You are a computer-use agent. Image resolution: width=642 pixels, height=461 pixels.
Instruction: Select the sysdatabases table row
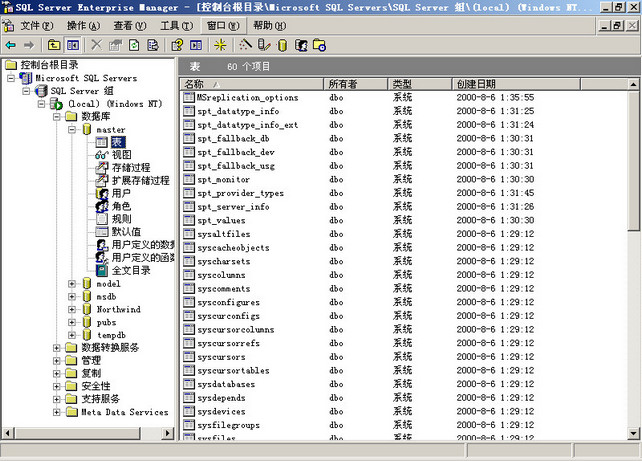click(226, 384)
